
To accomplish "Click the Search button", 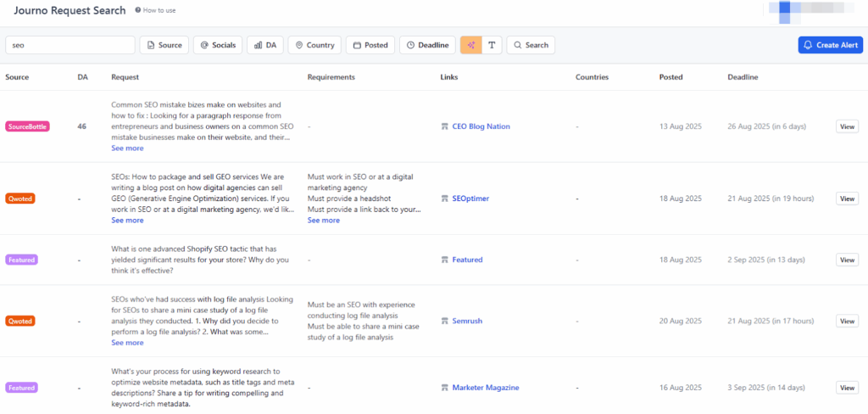I will coord(530,45).
